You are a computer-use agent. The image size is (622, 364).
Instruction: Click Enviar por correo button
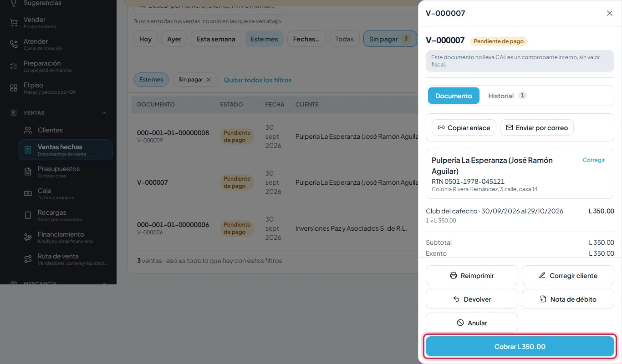coord(537,128)
